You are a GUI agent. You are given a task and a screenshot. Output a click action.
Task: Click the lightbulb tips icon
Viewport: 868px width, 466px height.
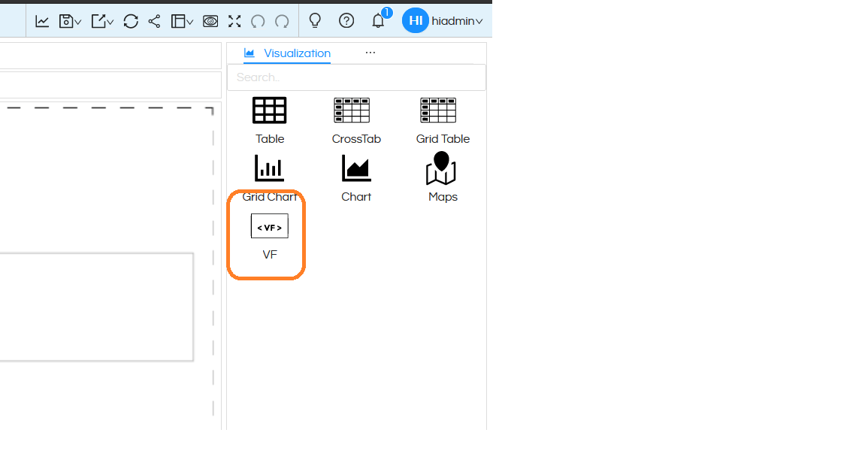pos(315,20)
